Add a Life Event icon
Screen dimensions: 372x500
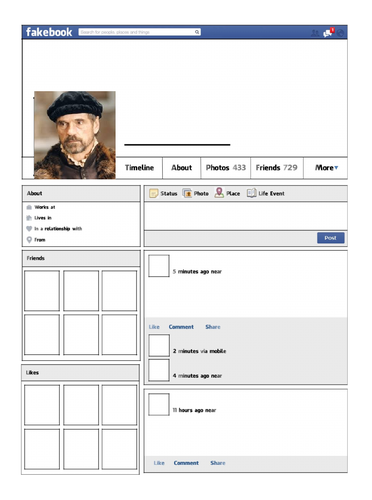(x=251, y=193)
